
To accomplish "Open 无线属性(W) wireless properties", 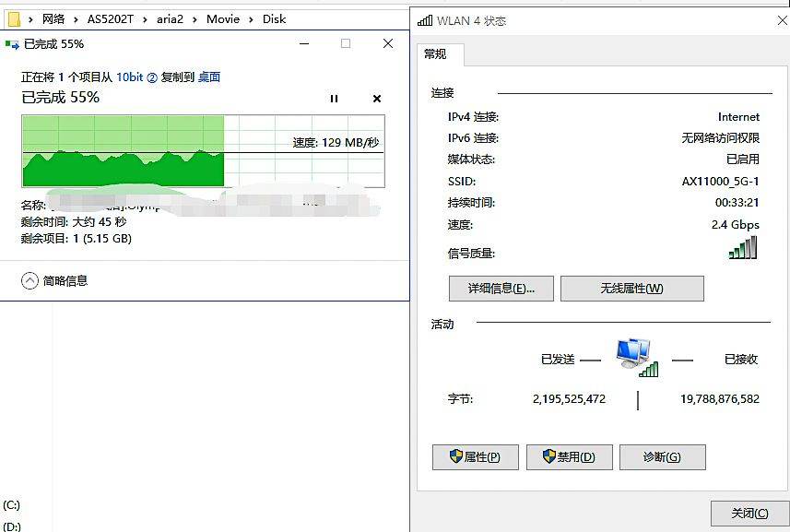I will pyautogui.click(x=631, y=289).
